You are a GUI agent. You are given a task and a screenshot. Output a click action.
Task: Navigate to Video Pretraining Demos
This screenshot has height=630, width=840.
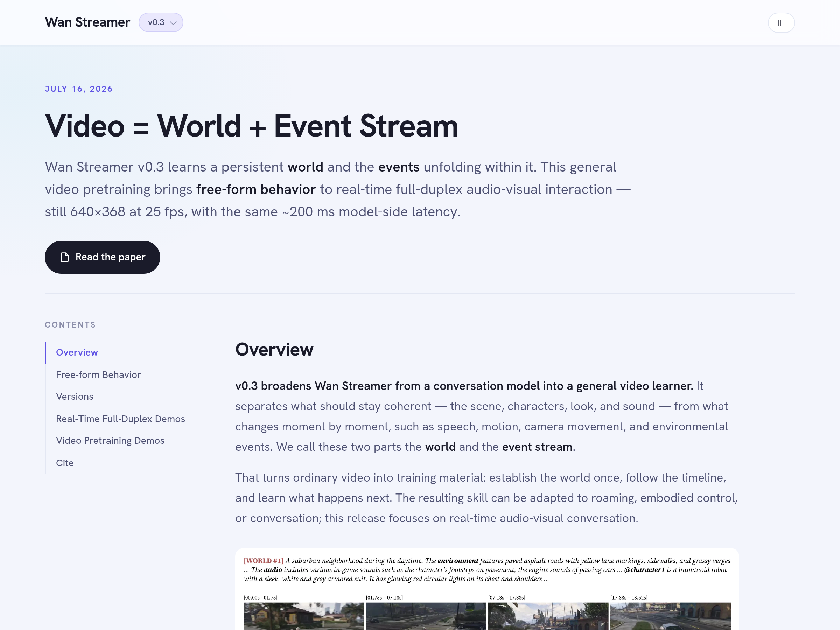pyautogui.click(x=110, y=441)
